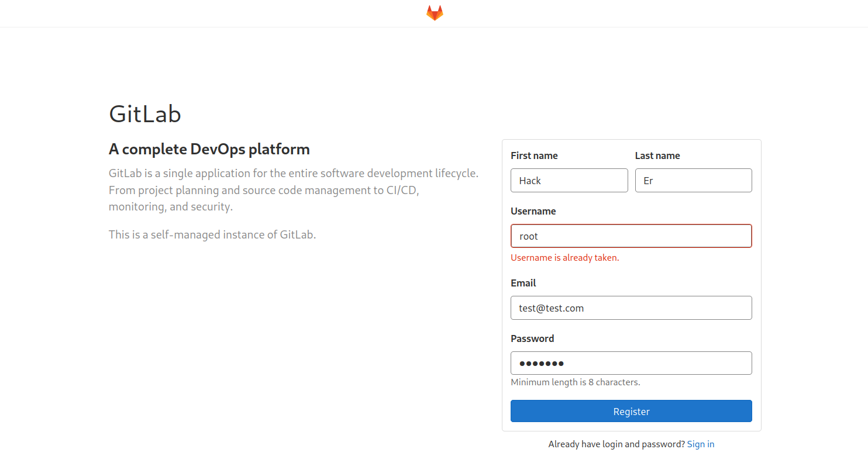
Task: Click the large GitLab page heading
Action: pos(145,114)
